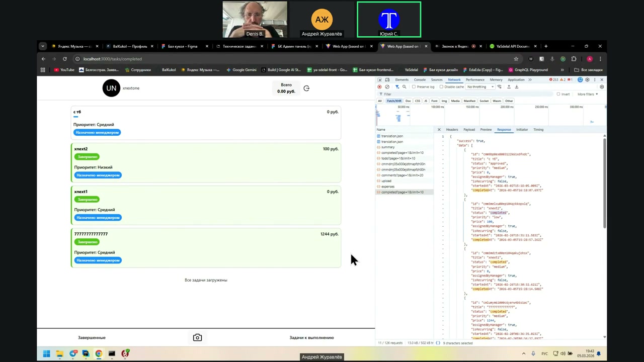644x362 pixels.
Task: Toggle the device toolbar icon
Action: tap(387, 80)
